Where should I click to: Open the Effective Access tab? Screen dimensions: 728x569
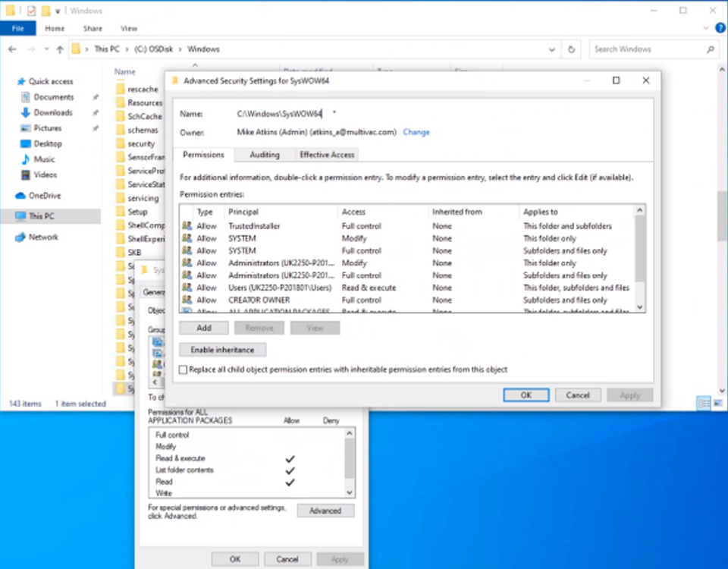[327, 155]
